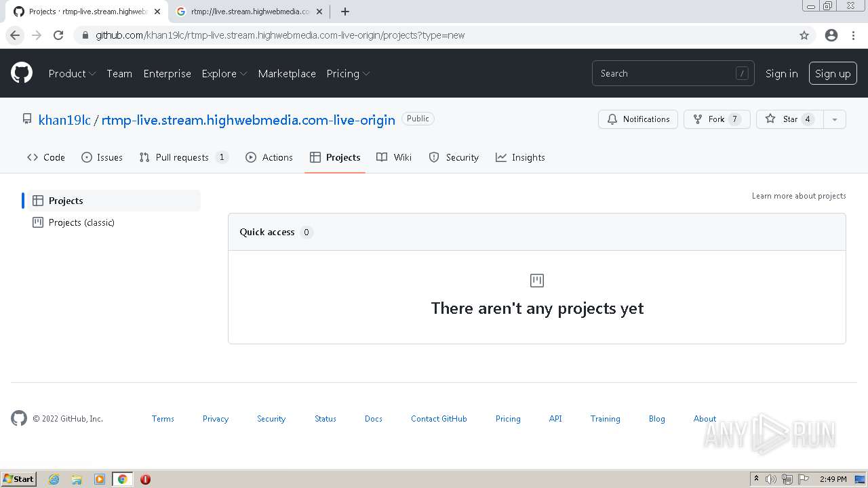Open Actions tab

coord(269,157)
